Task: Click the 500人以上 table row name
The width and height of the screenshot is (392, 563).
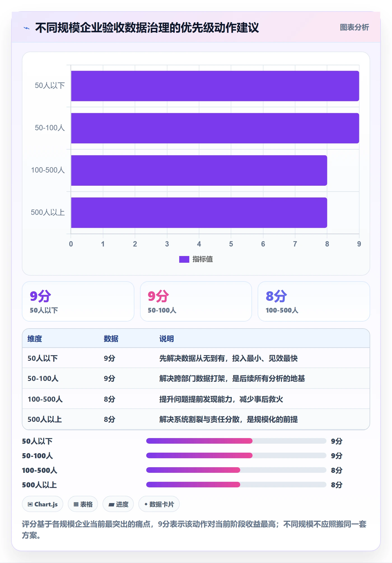Action: [45, 419]
